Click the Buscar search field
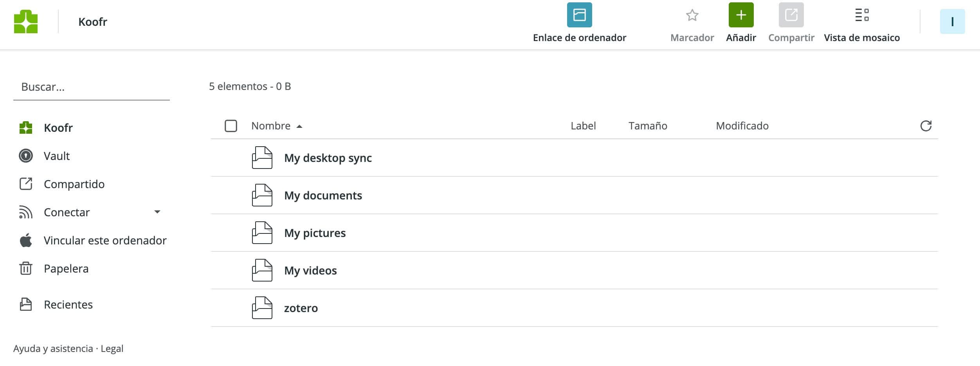Image resolution: width=980 pixels, height=366 pixels. [91, 87]
